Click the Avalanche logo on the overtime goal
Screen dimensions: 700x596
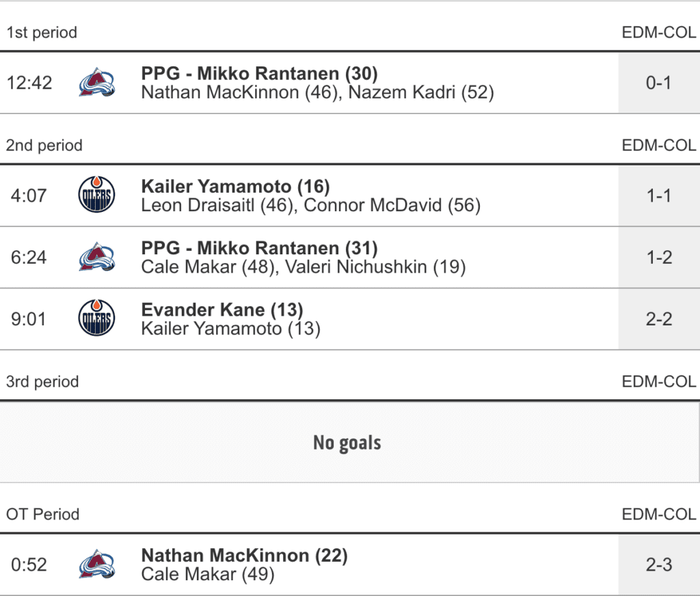coord(96,565)
